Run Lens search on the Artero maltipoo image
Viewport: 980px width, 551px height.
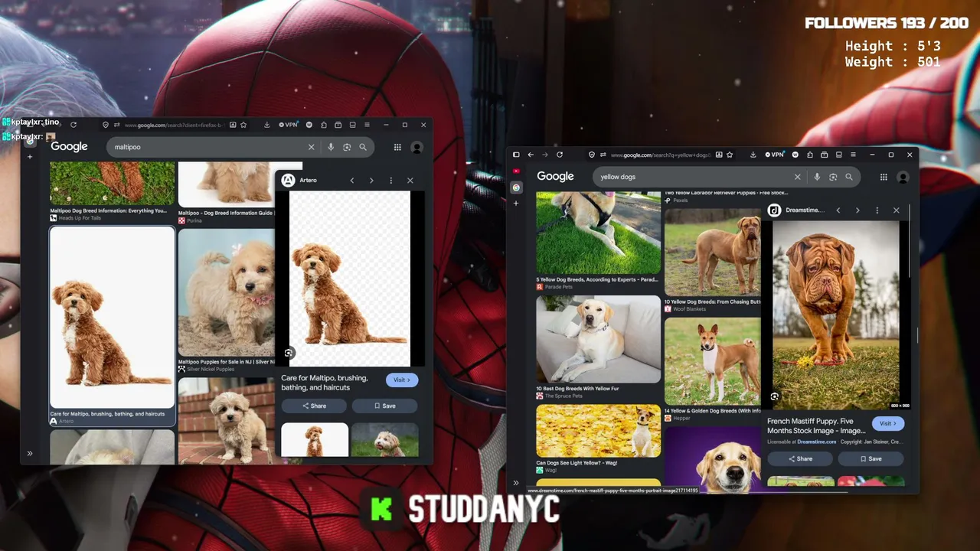(289, 353)
